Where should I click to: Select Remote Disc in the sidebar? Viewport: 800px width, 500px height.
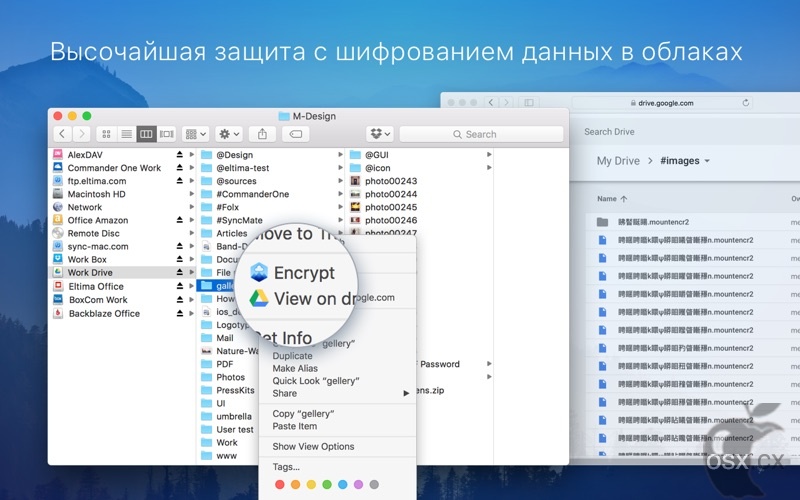coord(93,233)
